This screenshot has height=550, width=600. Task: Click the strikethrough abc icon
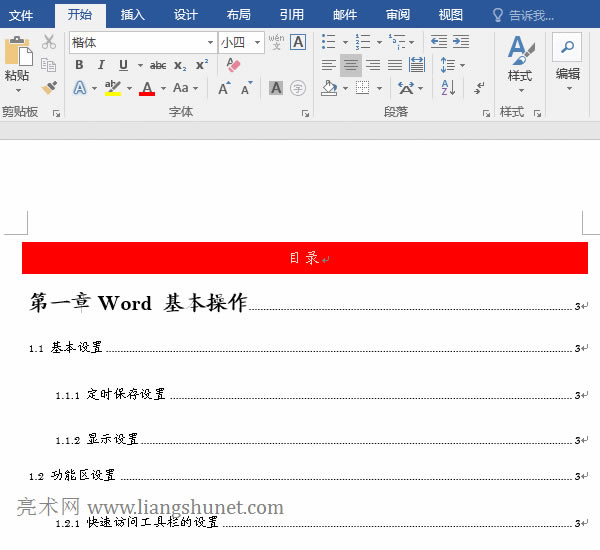point(158,65)
